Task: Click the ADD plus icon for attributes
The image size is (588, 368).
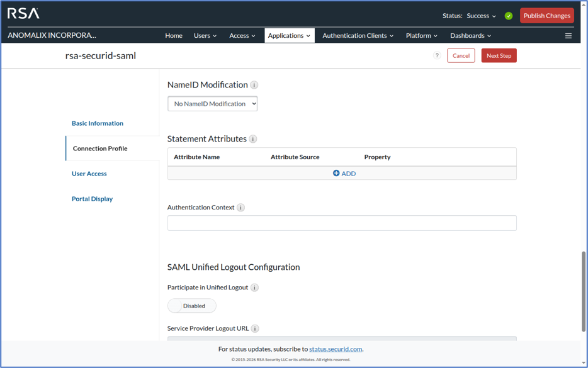Action: 336,173
